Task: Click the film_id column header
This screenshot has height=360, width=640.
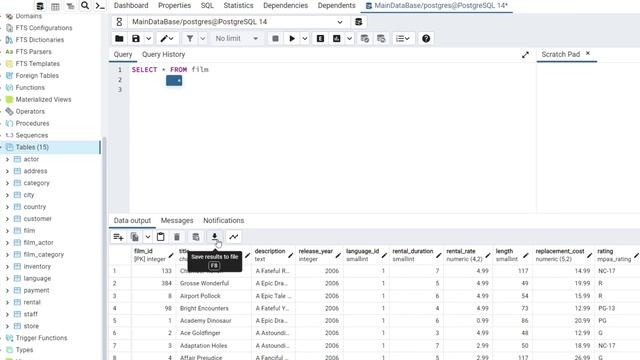Action: pyautogui.click(x=153, y=255)
